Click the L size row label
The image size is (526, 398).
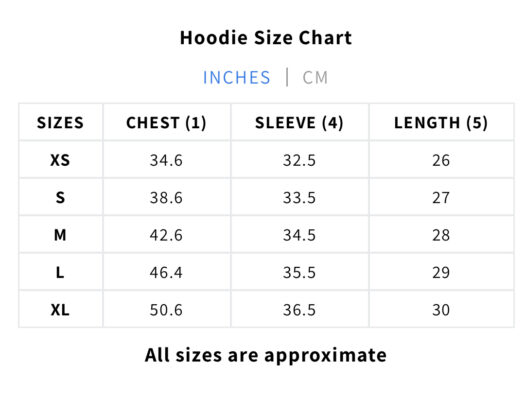pyautogui.click(x=60, y=272)
